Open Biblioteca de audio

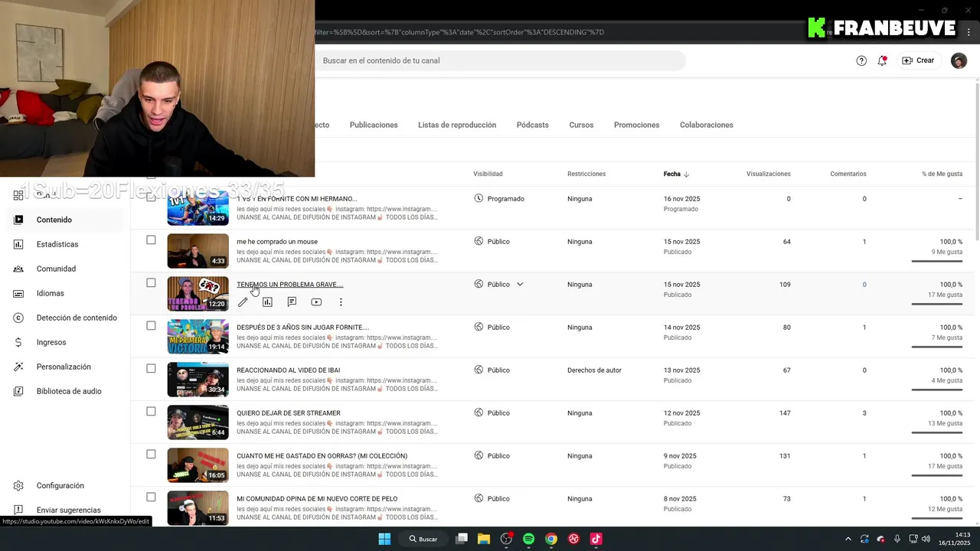pyautogui.click(x=69, y=391)
